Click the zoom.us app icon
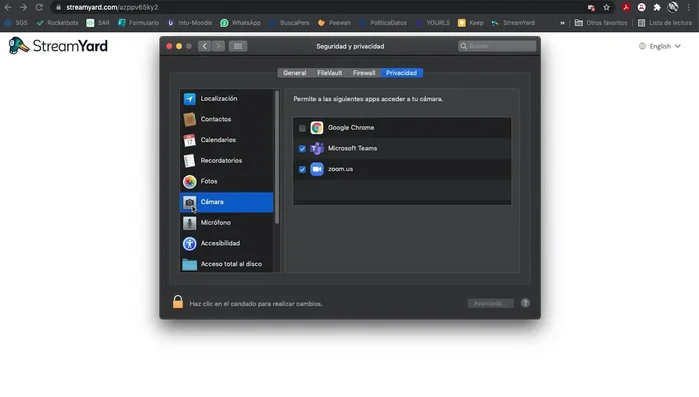The height and width of the screenshot is (397, 699). [317, 169]
